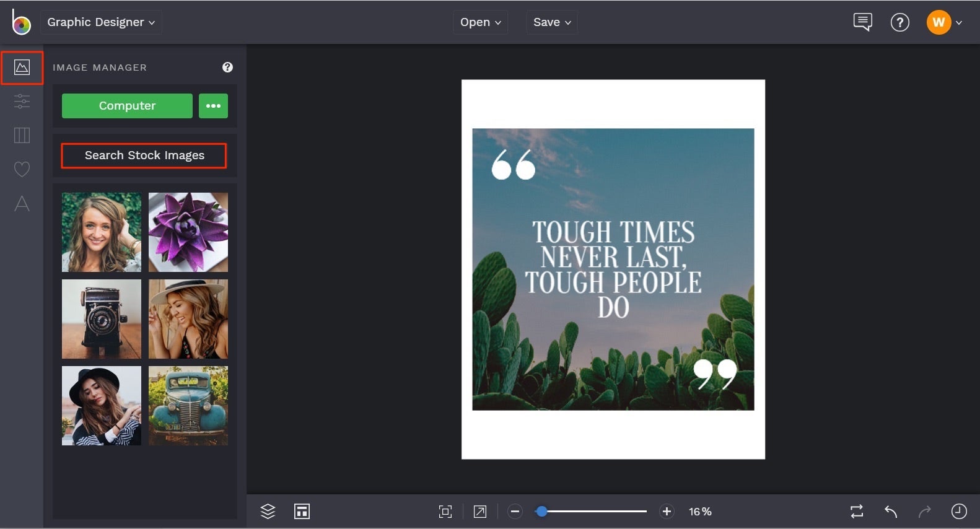Open the Graphics heart sidebar tab

click(22, 169)
